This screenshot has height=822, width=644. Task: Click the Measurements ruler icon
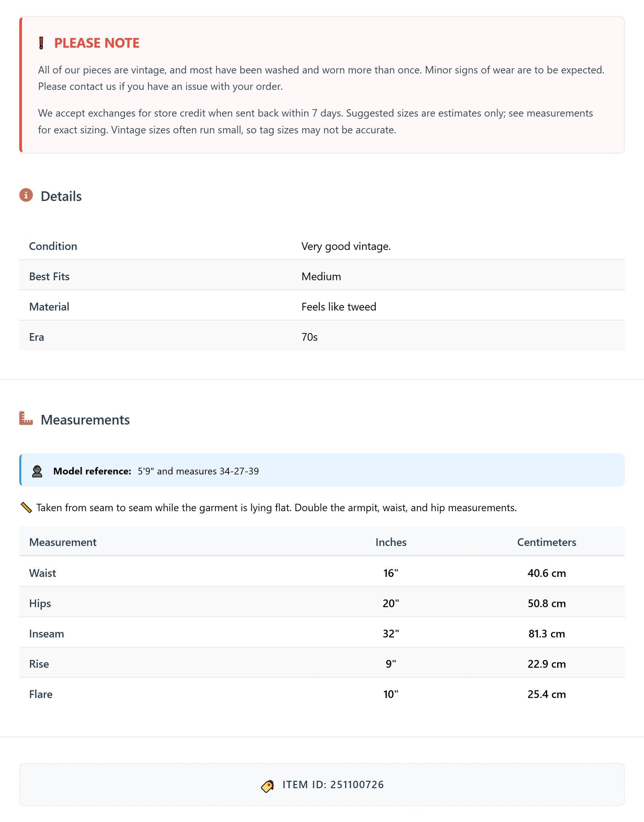[26, 418]
